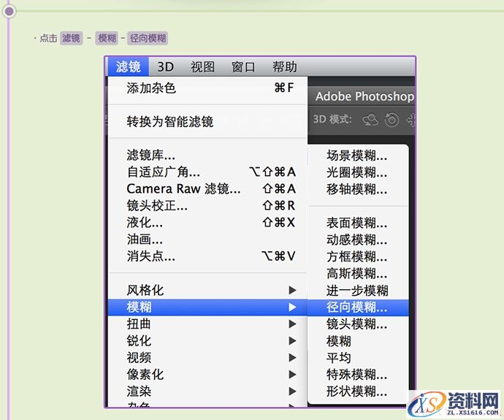Viewport: 504px width, 420px height.
Task: Click the highlighted 径向模糊... item
Action: click(358, 308)
